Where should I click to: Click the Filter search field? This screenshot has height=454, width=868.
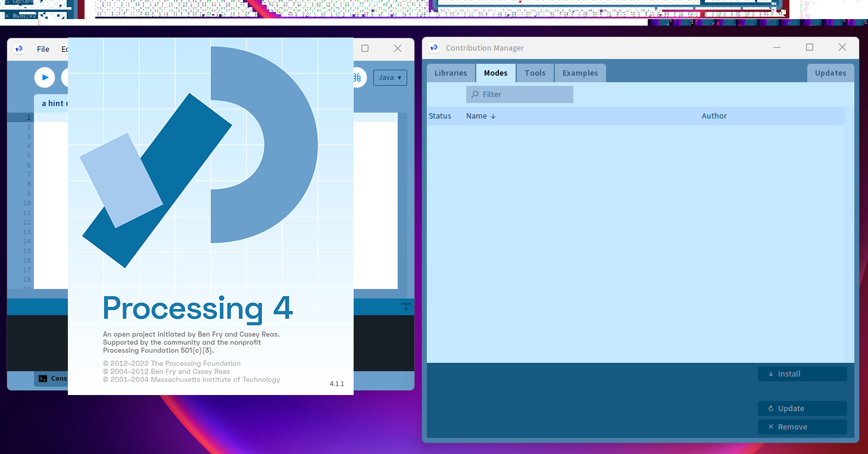pyautogui.click(x=520, y=94)
